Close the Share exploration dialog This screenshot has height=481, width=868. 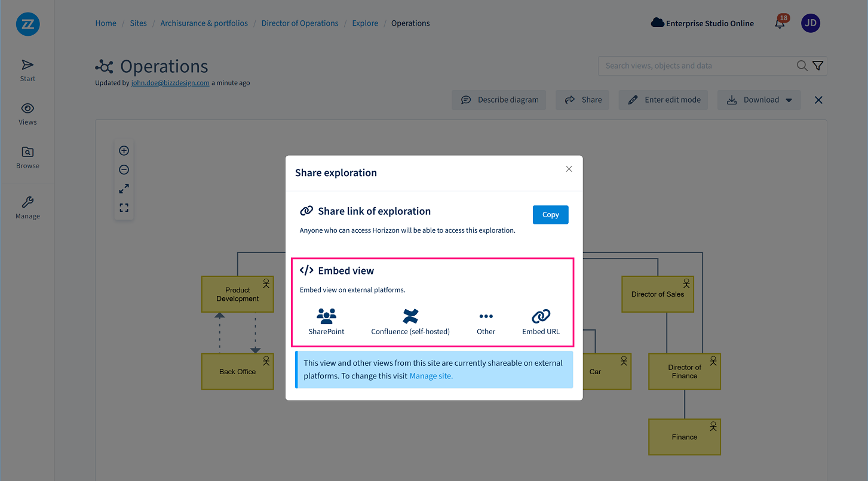click(569, 169)
